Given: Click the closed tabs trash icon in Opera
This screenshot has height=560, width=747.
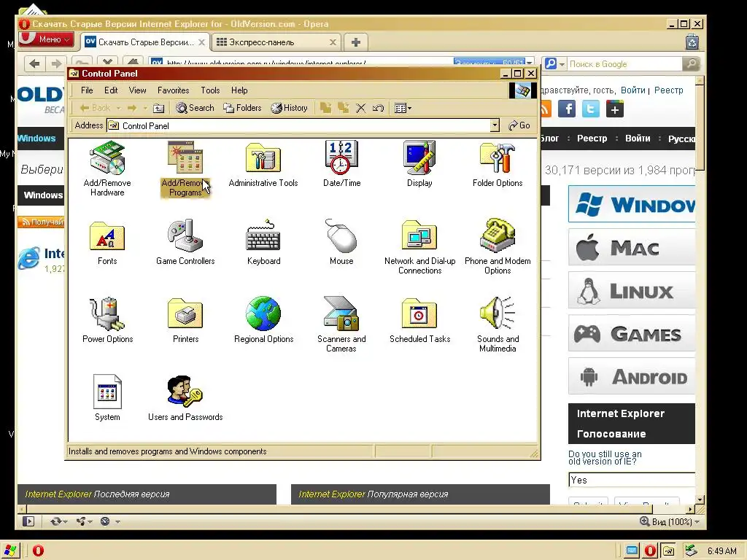Looking at the screenshot, I should click(x=692, y=42).
